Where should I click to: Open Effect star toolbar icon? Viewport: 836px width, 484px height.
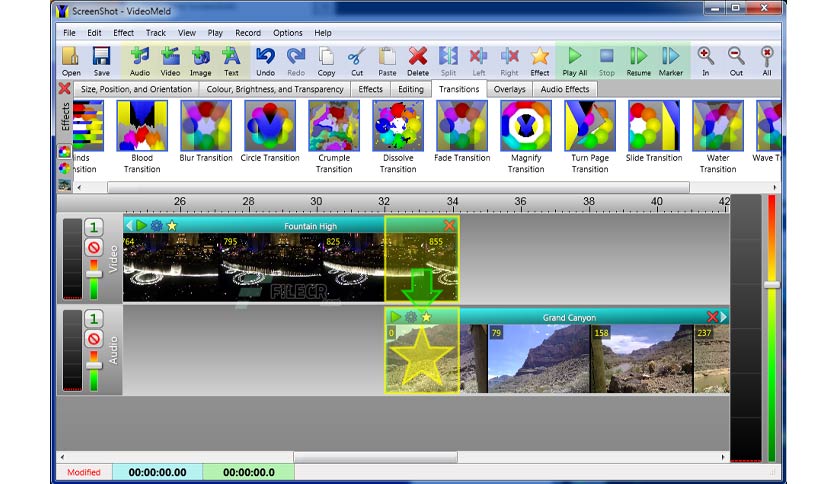[x=540, y=61]
